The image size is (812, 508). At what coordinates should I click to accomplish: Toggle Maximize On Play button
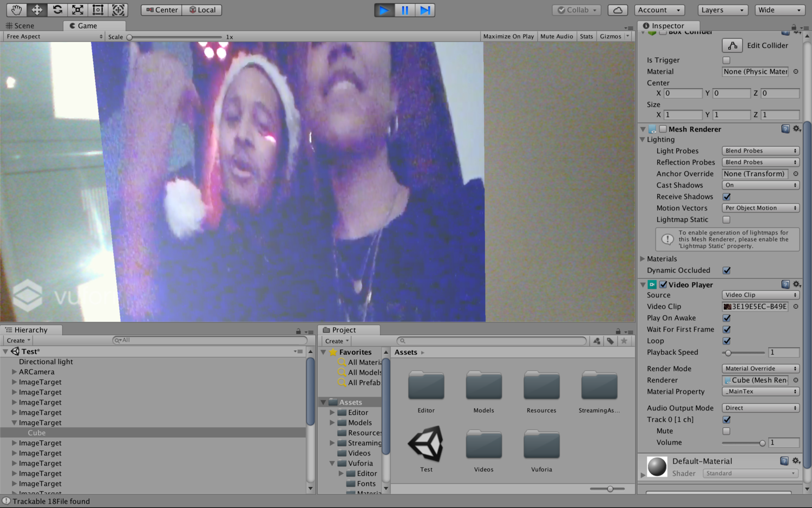[508, 36]
